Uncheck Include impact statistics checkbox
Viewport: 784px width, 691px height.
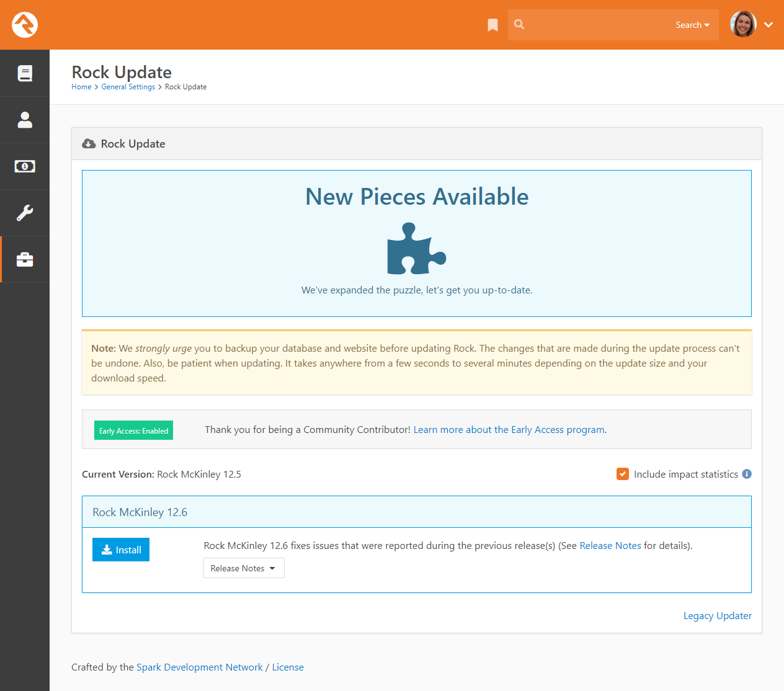click(623, 474)
